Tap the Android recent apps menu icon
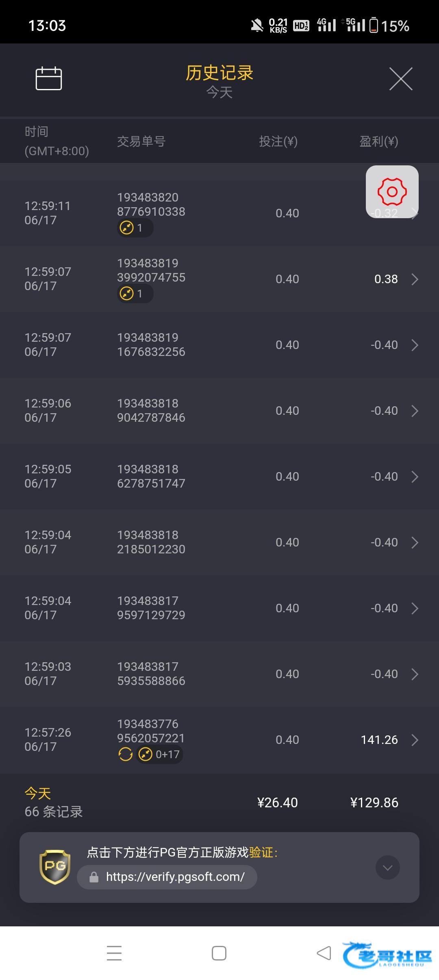This screenshot has width=439, height=980. pyautogui.click(x=114, y=953)
